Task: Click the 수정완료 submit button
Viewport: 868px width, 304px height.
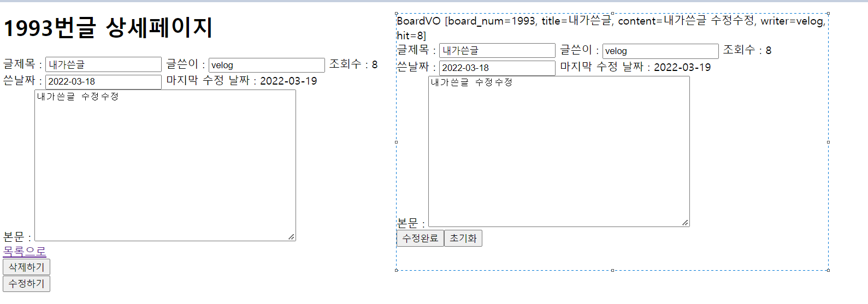Action: (x=420, y=239)
